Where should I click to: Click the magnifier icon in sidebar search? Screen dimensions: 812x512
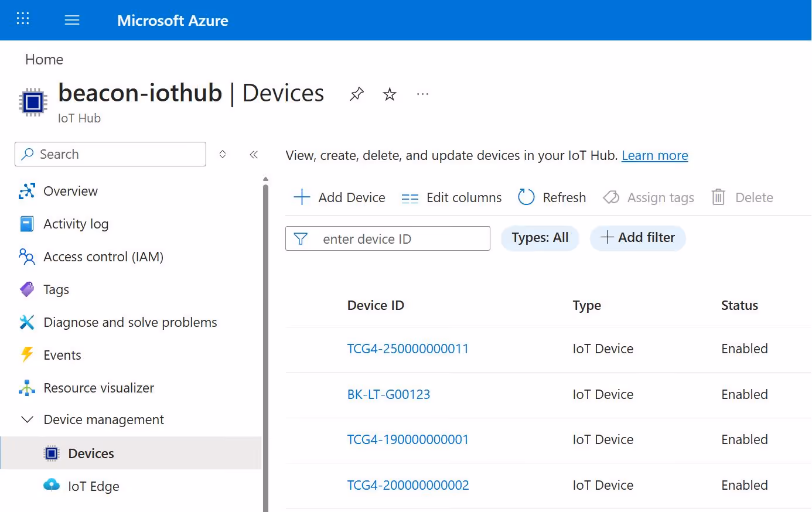tap(27, 154)
